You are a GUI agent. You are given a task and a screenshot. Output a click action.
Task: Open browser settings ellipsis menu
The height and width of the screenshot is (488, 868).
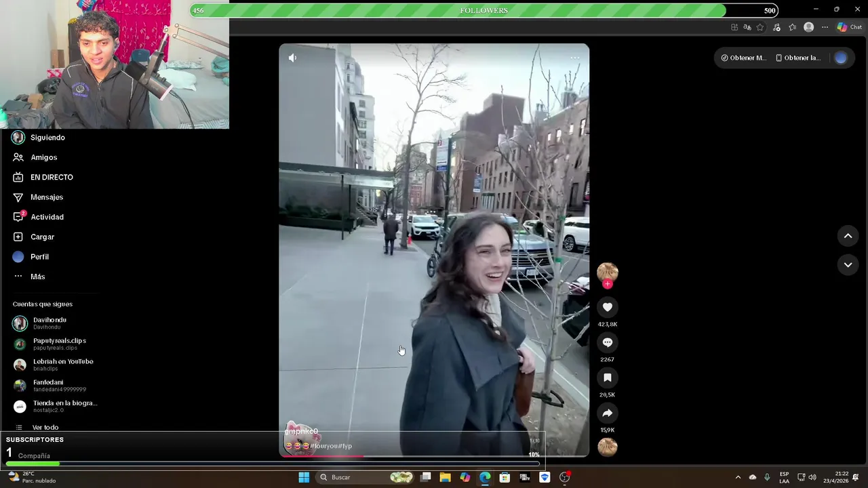pos(825,27)
